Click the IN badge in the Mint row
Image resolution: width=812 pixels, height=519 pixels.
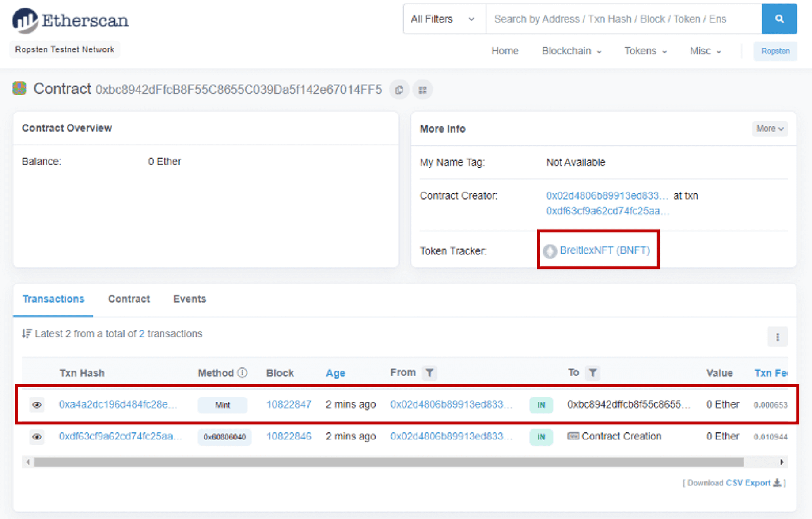pyautogui.click(x=541, y=405)
